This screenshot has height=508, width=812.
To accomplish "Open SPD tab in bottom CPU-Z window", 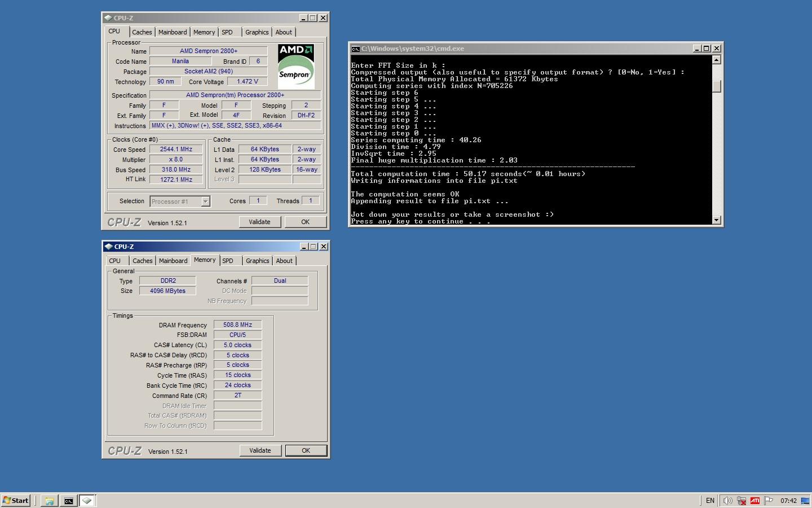I will (228, 261).
